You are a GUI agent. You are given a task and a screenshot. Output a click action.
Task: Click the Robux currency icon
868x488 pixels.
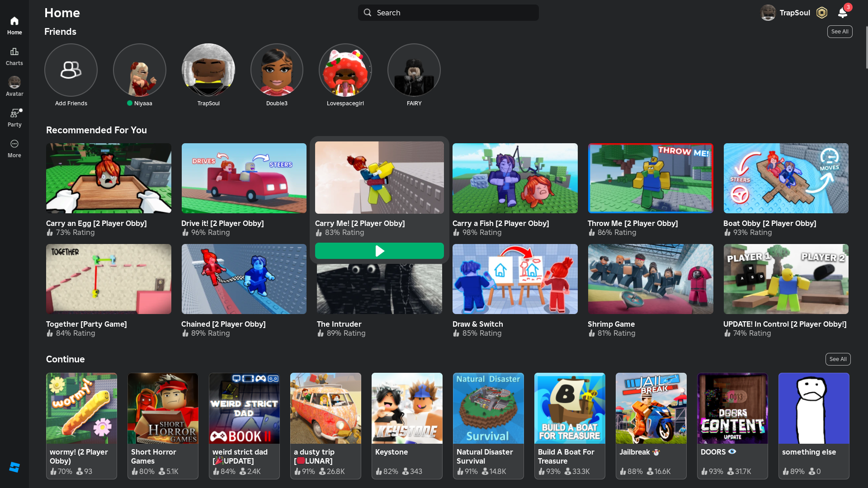coord(822,13)
